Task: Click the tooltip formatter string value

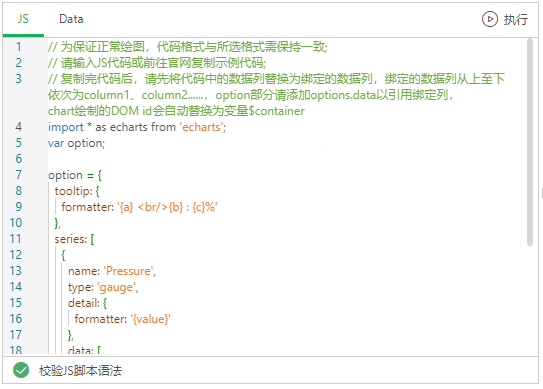Action: coord(168,207)
